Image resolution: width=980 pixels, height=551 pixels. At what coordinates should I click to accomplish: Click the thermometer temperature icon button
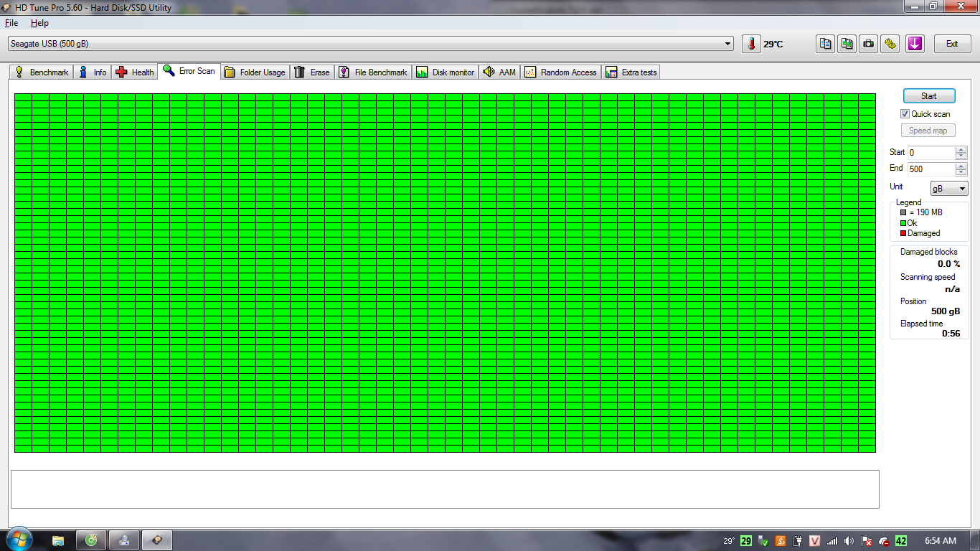(x=751, y=44)
